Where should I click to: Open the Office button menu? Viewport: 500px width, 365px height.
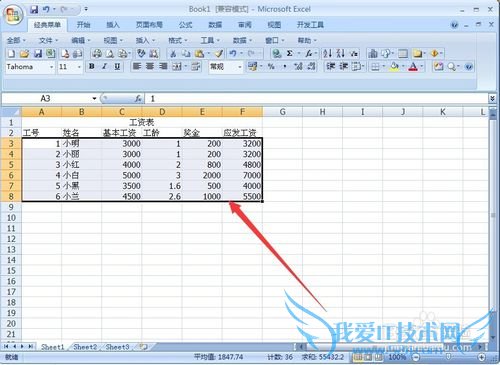[x=13, y=15]
